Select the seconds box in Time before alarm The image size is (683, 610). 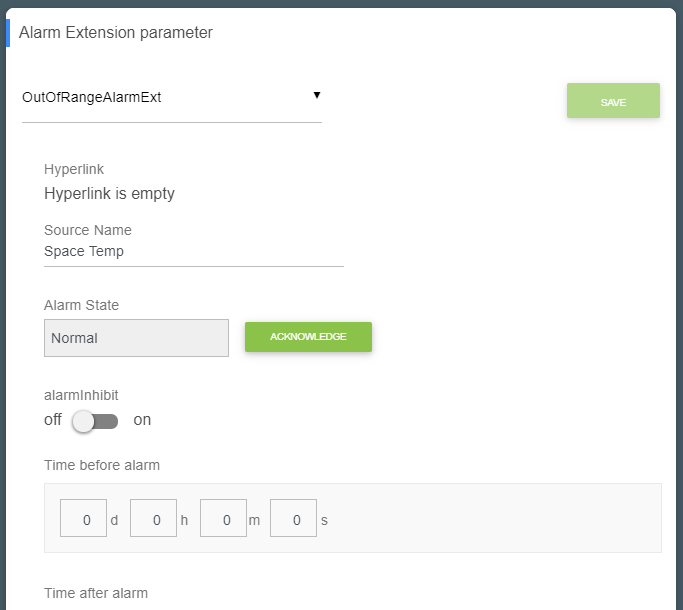pos(293,519)
